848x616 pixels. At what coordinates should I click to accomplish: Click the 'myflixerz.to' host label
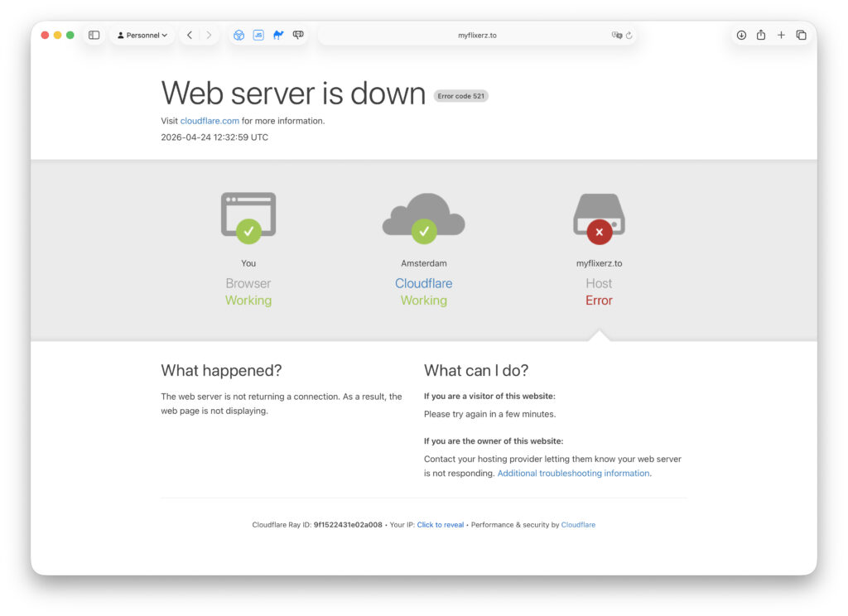[x=599, y=263]
